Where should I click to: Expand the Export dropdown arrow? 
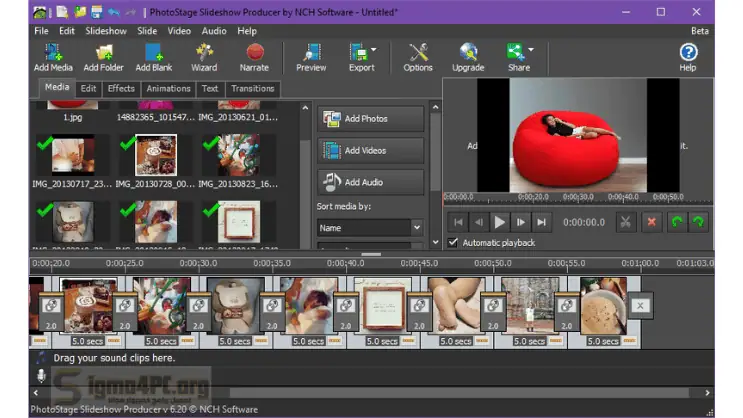pyautogui.click(x=373, y=49)
